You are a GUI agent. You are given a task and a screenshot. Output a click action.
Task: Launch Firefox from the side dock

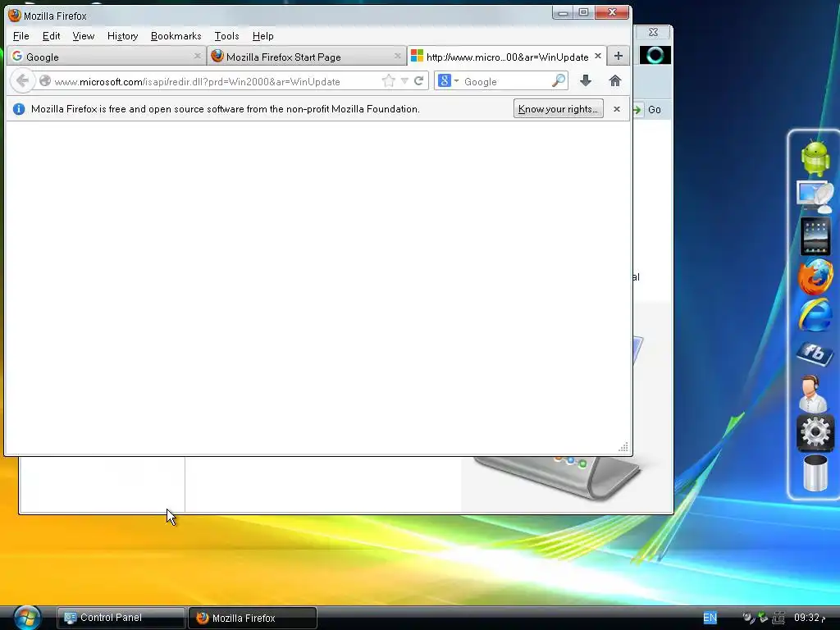815,276
